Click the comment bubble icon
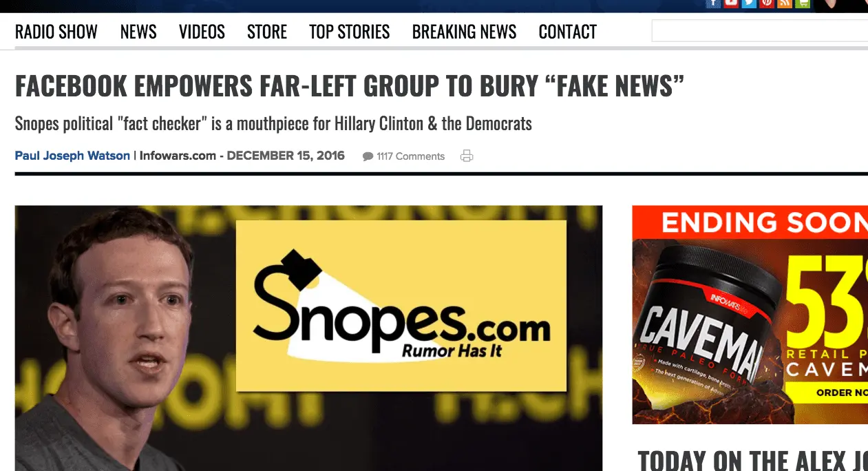The height and width of the screenshot is (471, 868). click(368, 157)
